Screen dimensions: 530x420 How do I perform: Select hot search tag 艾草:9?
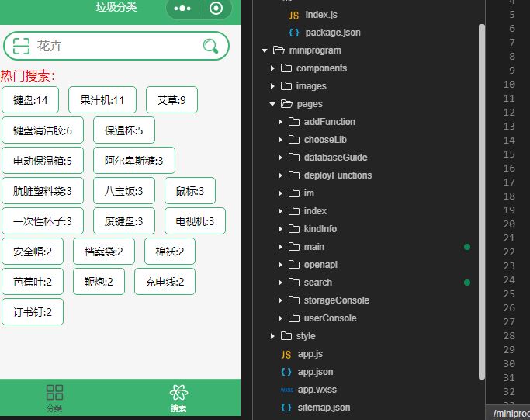pyautogui.click(x=171, y=100)
